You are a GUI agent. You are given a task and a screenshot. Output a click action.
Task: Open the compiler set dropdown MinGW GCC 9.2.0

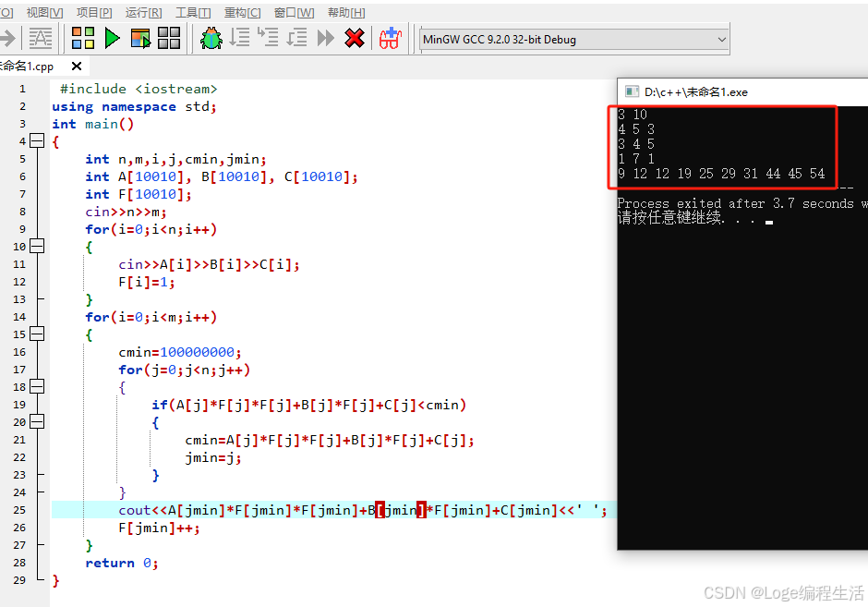click(574, 40)
